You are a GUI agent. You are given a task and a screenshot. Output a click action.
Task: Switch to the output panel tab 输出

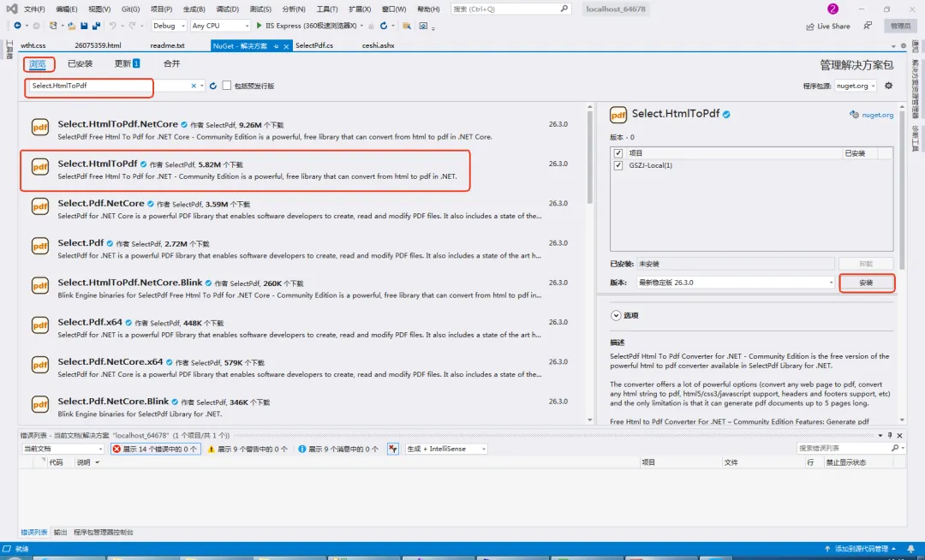(x=60, y=533)
